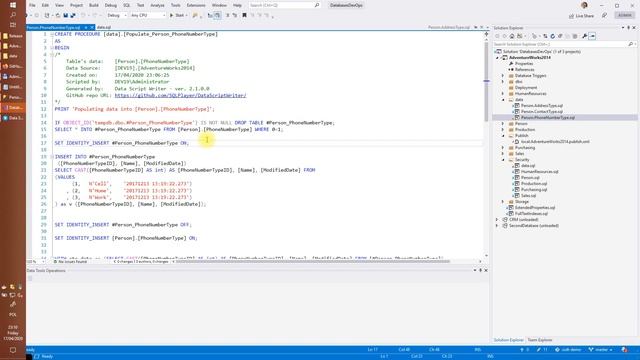Viewport: 640px width, 360px height.
Task: Click in the Search Solution Explorer field
Action: click(559, 44)
